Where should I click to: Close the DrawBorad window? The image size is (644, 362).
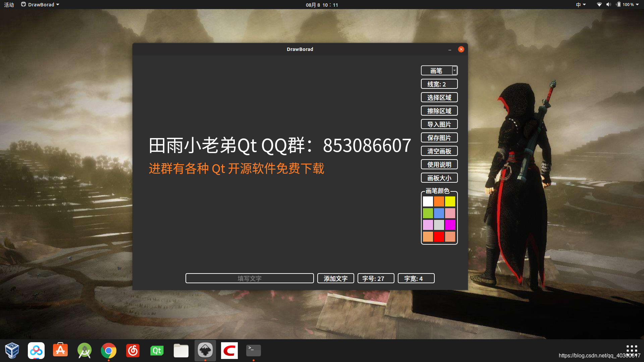pos(461,49)
